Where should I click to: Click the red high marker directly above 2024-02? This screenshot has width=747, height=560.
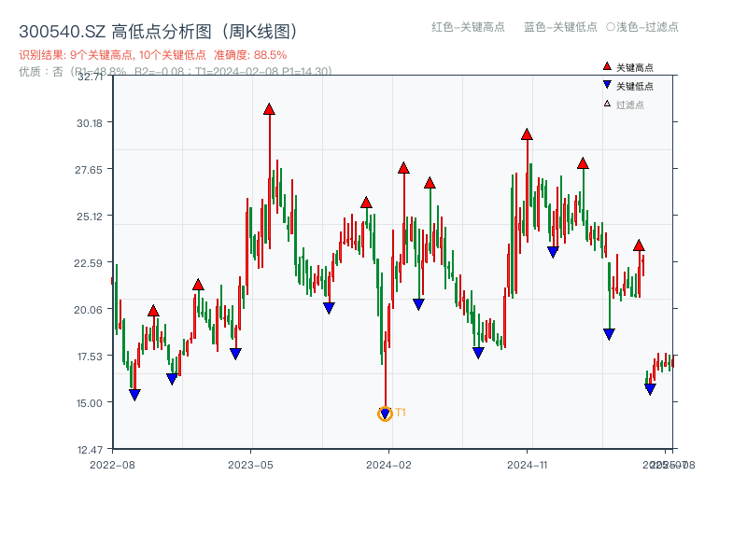402,168
